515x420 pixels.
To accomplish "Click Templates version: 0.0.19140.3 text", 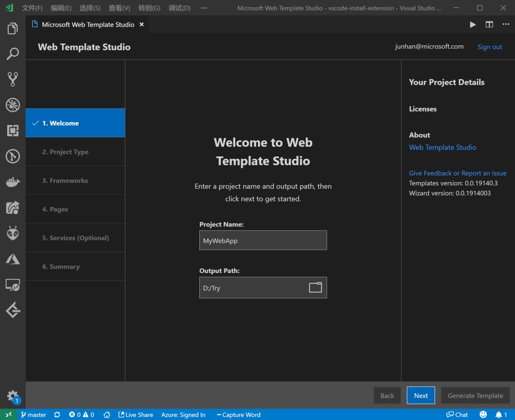I will (453, 183).
